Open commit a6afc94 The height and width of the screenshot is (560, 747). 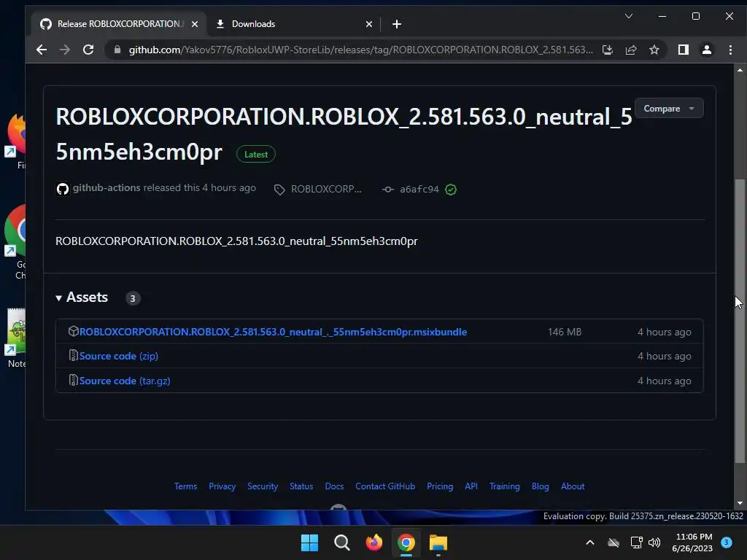419,189
